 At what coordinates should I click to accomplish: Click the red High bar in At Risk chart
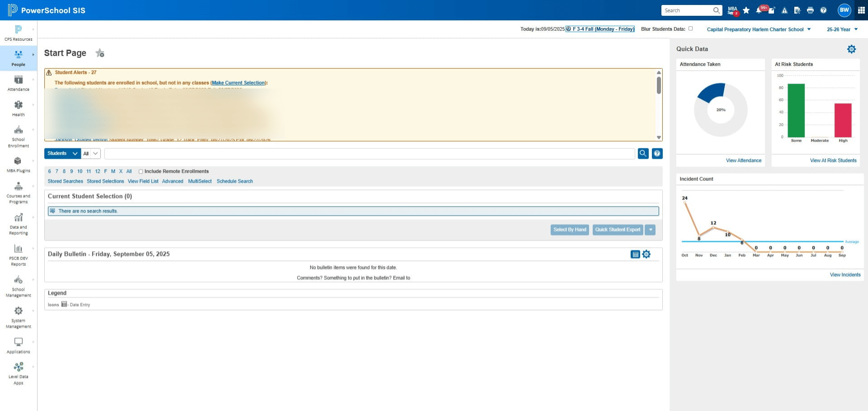[x=843, y=120]
